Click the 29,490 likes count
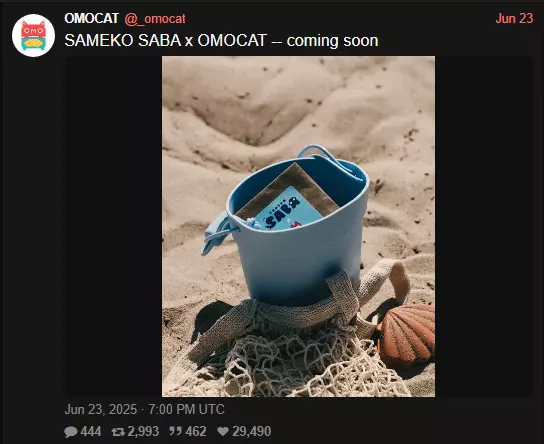 (252, 432)
